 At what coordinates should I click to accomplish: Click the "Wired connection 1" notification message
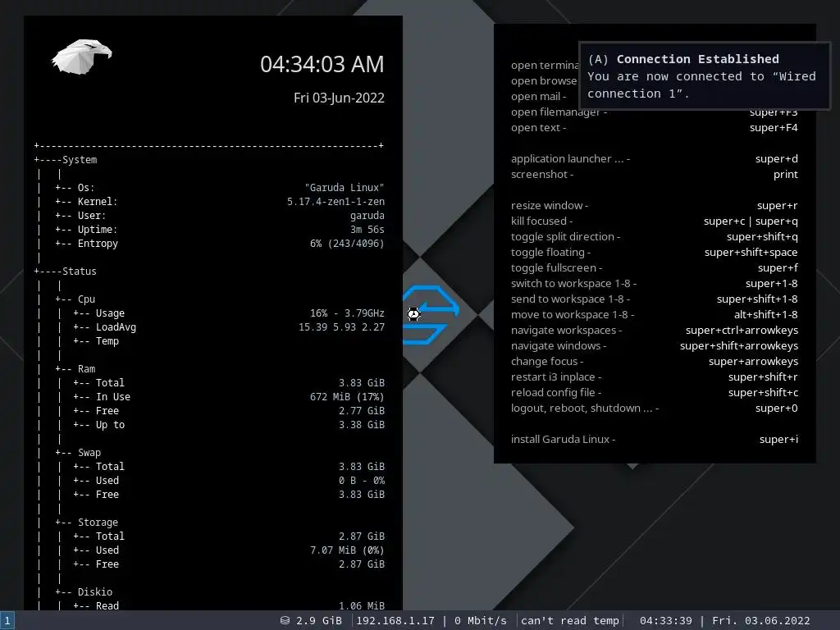click(x=701, y=84)
